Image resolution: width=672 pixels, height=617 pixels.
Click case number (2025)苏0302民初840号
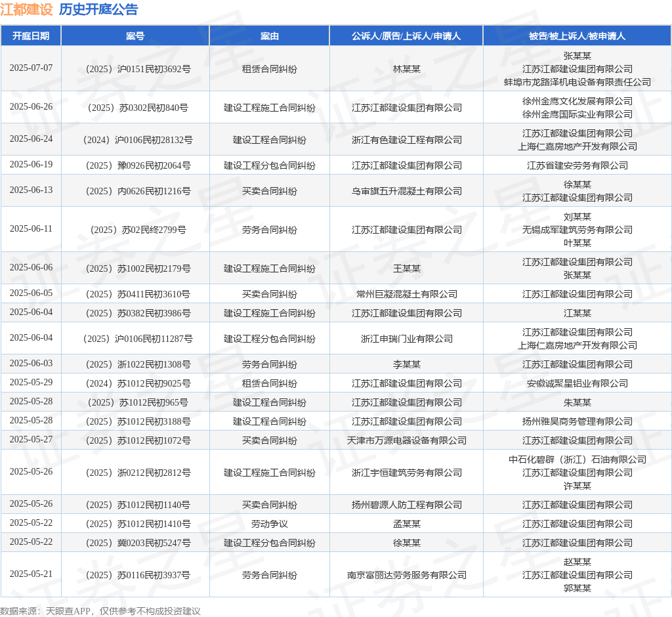(138, 108)
